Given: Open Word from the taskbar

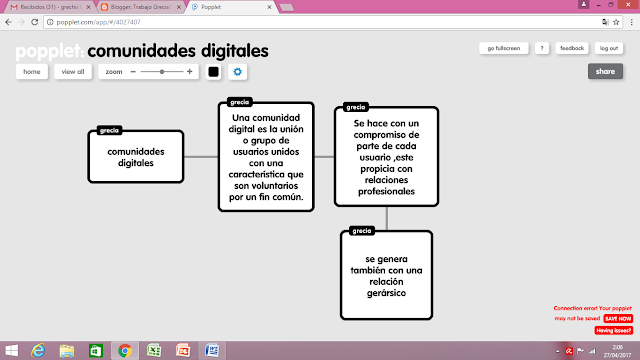Looking at the screenshot, I should coord(212,351).
